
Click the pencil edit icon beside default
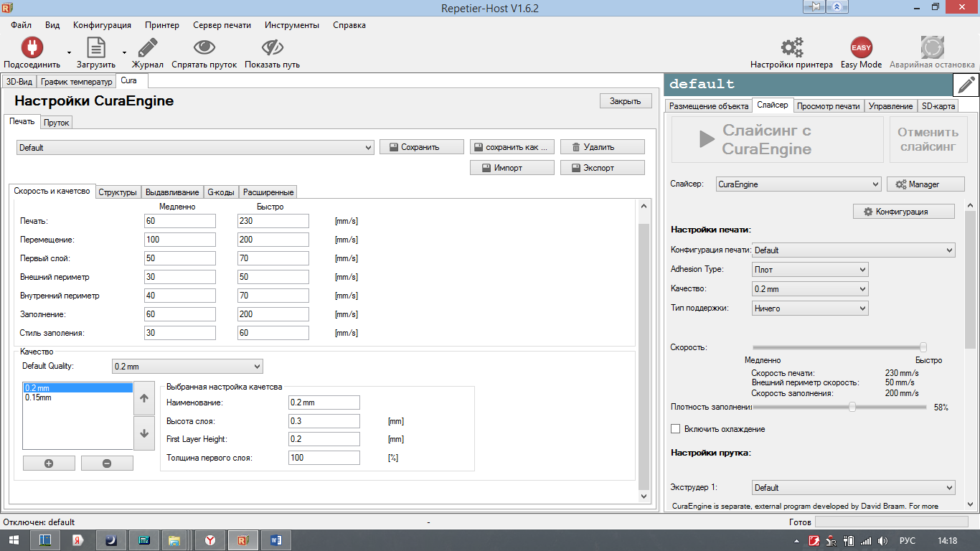point(966,85)
